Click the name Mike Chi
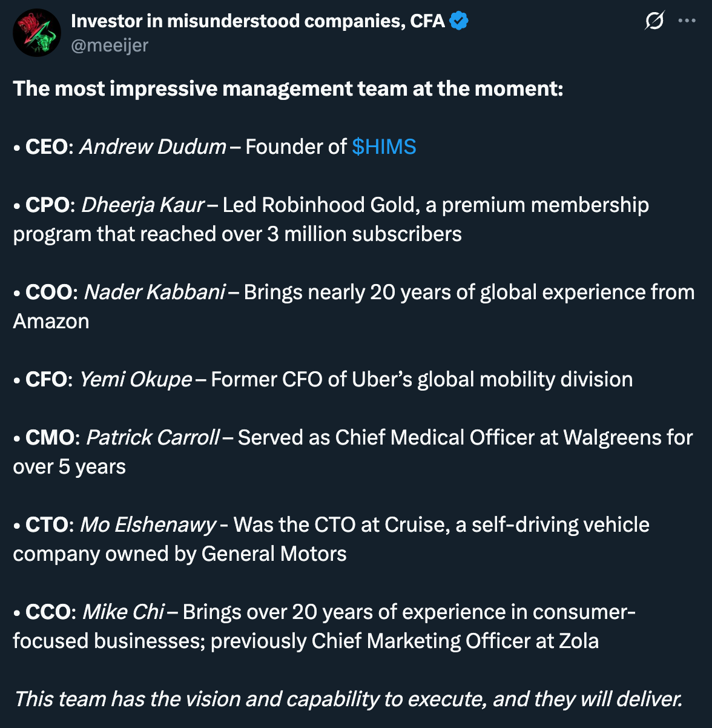The image size is (712, 728). pyautogui.click(x=124, y=612)
